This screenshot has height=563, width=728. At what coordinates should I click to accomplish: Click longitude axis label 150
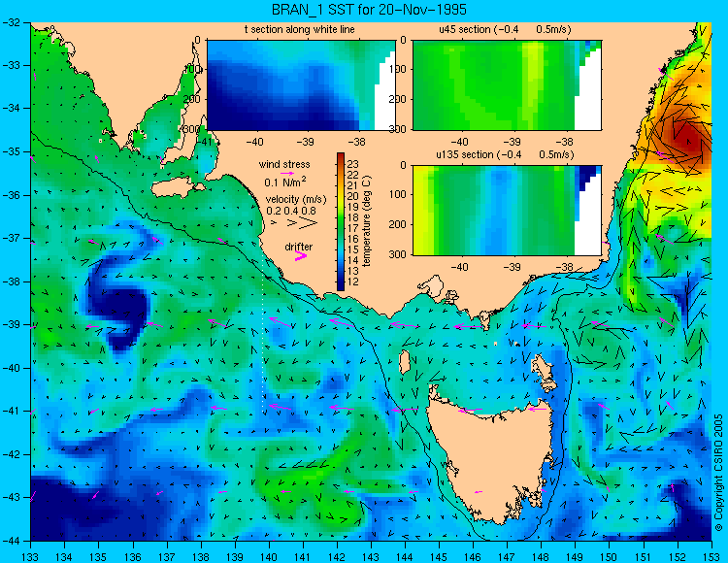[x=610, y=557]
